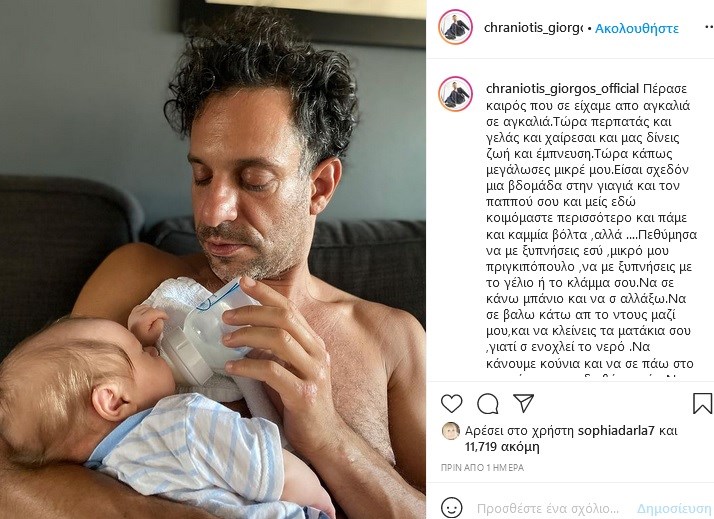Click the father and baby photo
The height and width of the screenshot is (519, 714).
pyautogui.click(x=213, y=260)
